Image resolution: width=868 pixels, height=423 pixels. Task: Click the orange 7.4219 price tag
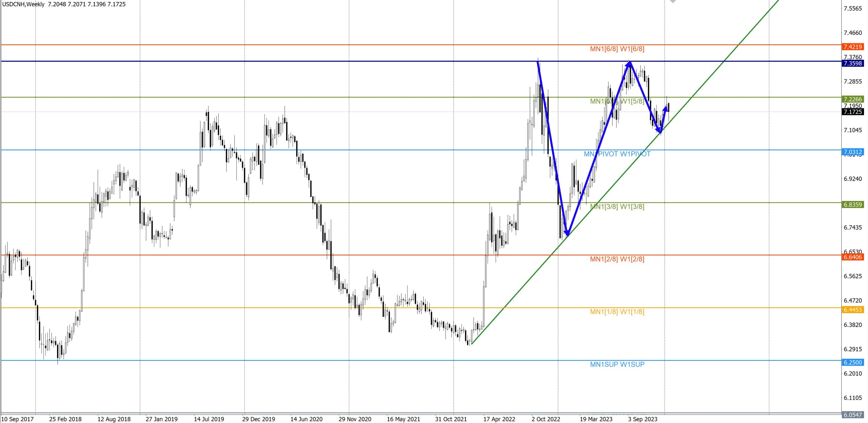(852, 47)
